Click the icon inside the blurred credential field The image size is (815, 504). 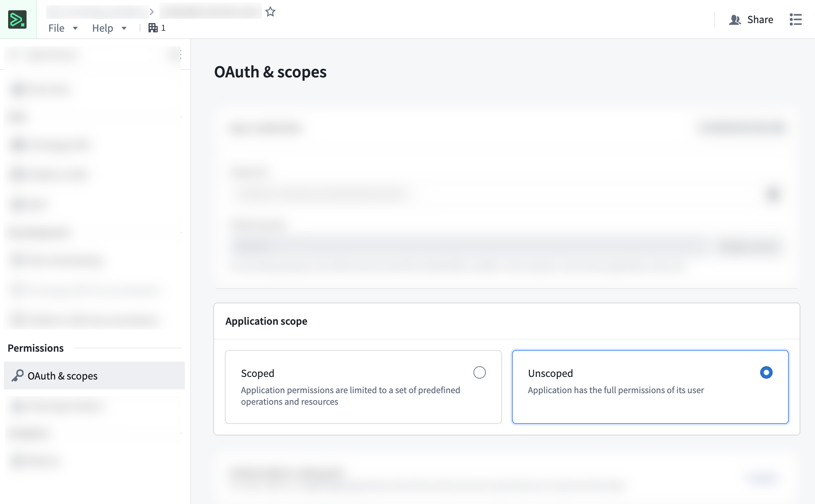pos(774,194)
